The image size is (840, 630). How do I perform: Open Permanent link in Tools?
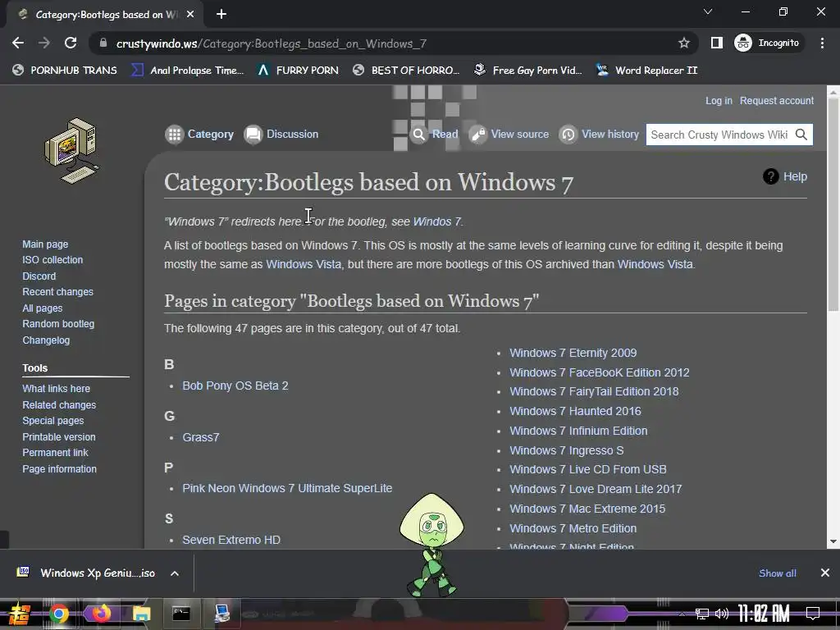click(x=55, y=453)
